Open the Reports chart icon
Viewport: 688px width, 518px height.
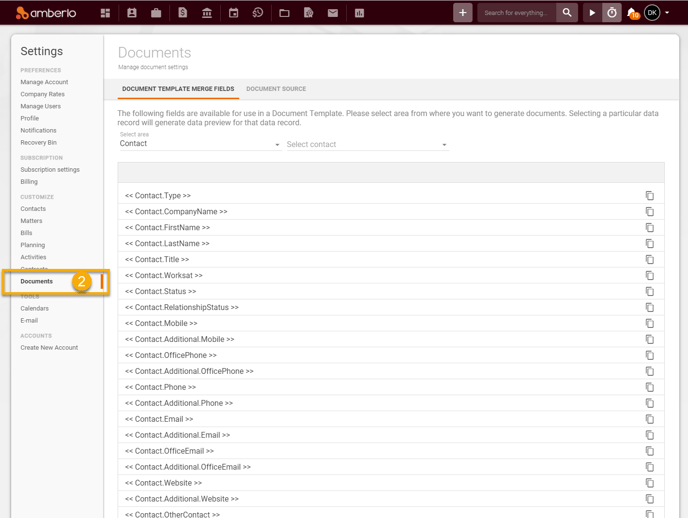359,13
